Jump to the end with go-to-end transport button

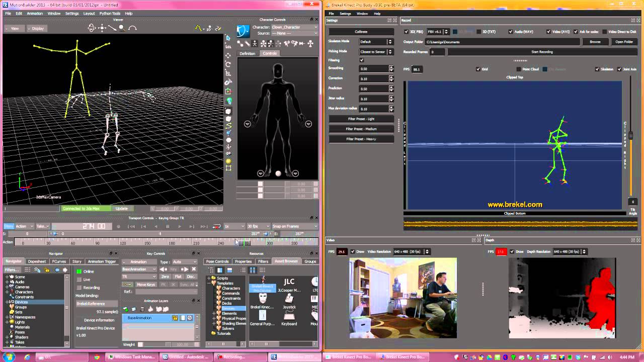click(204, 226)
